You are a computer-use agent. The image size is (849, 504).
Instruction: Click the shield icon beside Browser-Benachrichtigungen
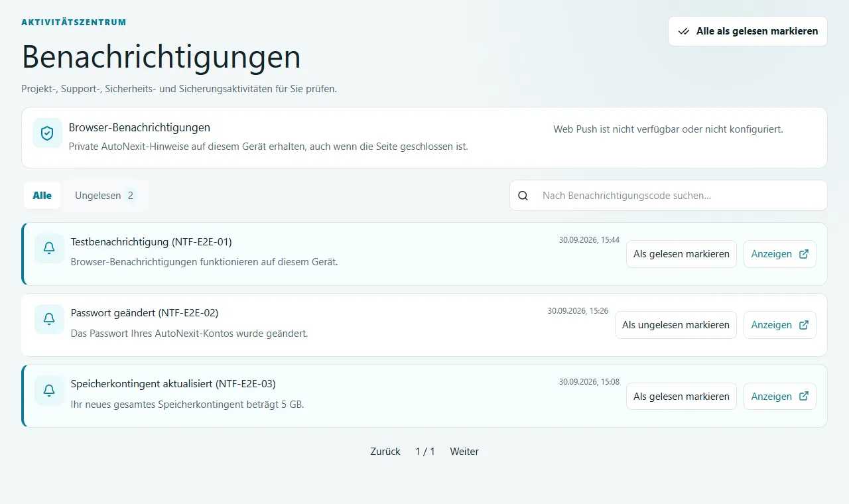(47, 133)
